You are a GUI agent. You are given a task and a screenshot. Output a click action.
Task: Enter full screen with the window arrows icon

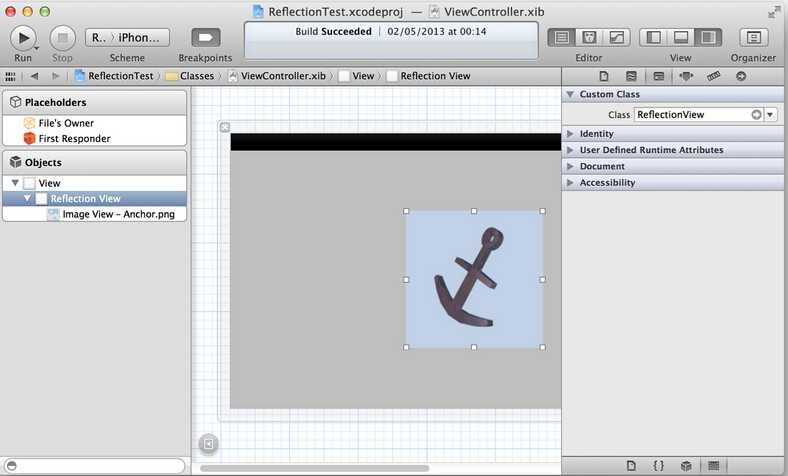coord(774,12)
